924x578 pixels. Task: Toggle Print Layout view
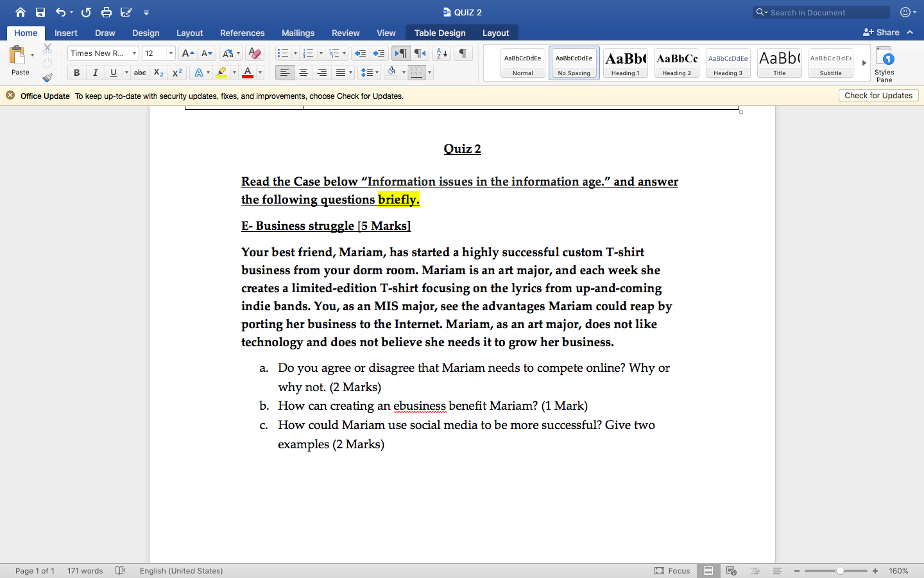click(708, 570)
